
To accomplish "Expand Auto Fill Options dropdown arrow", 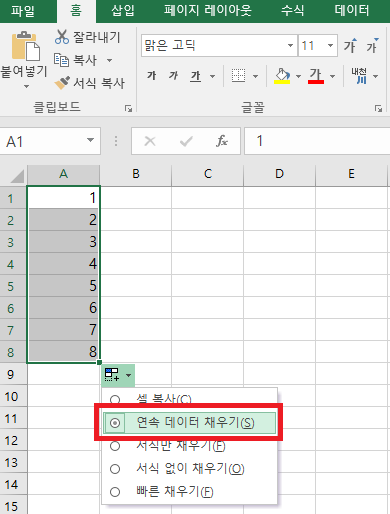I will point(128,375).
